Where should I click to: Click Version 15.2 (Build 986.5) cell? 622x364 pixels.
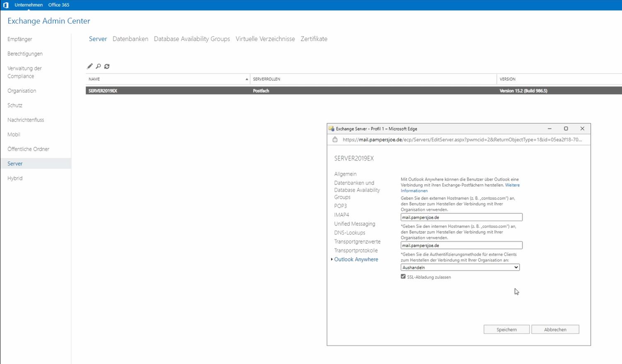(523, 91)
